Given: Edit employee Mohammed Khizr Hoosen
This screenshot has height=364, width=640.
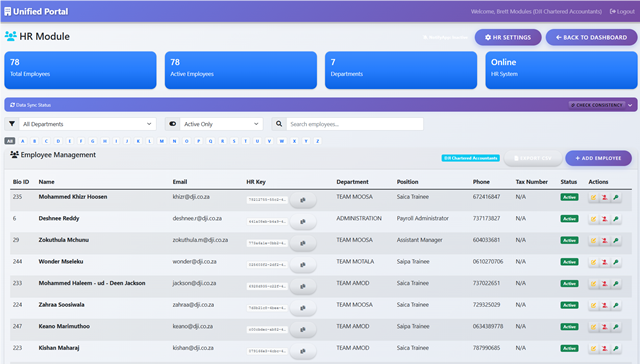Looking at the screenshot, I should (x=593, y=198).
